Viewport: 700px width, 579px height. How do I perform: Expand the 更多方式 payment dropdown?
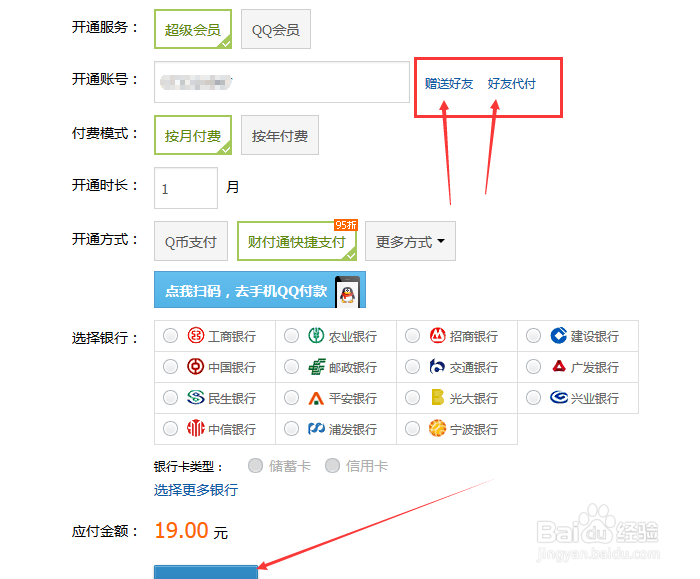[x=410, y=241]
